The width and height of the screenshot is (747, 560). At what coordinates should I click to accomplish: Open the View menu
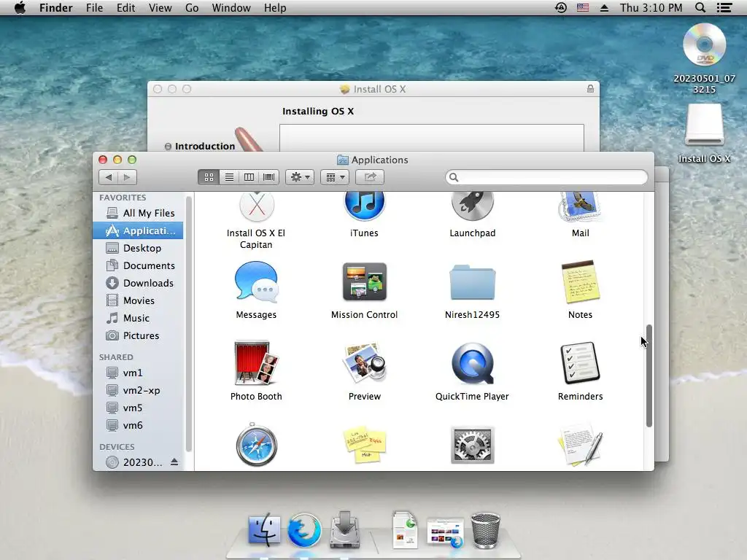pyautogui.click(x=160, y=7)
